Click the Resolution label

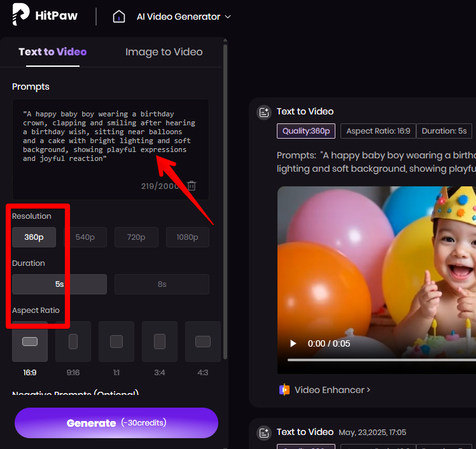pos(32,216)
